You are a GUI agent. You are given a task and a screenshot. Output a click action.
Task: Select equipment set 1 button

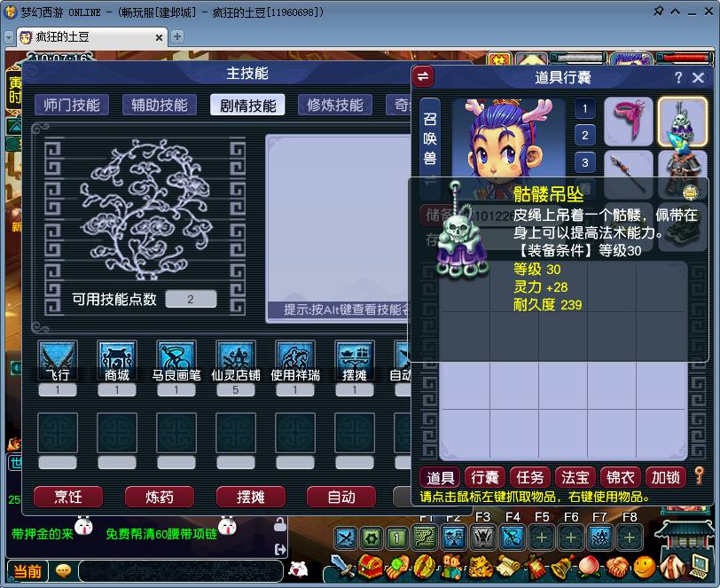tap(585, 108)
